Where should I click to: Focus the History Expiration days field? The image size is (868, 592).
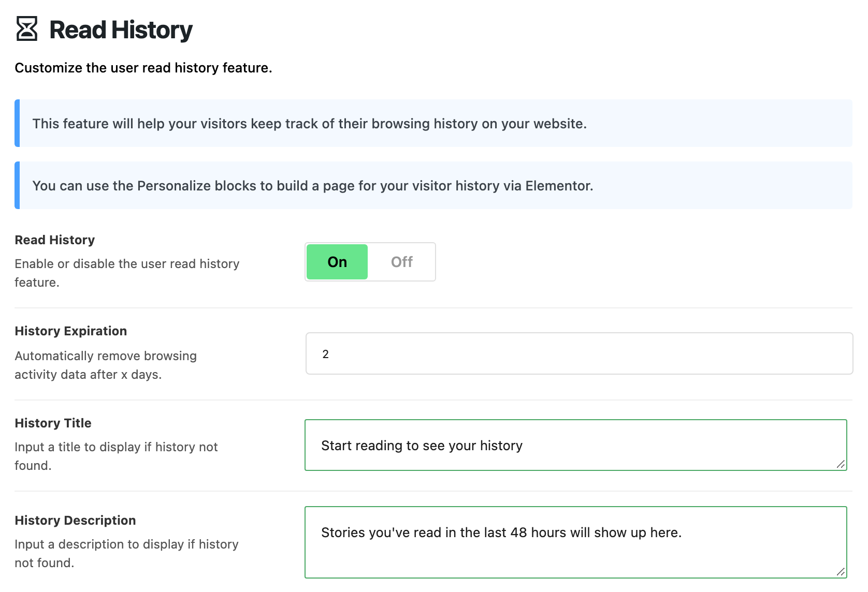579,353
